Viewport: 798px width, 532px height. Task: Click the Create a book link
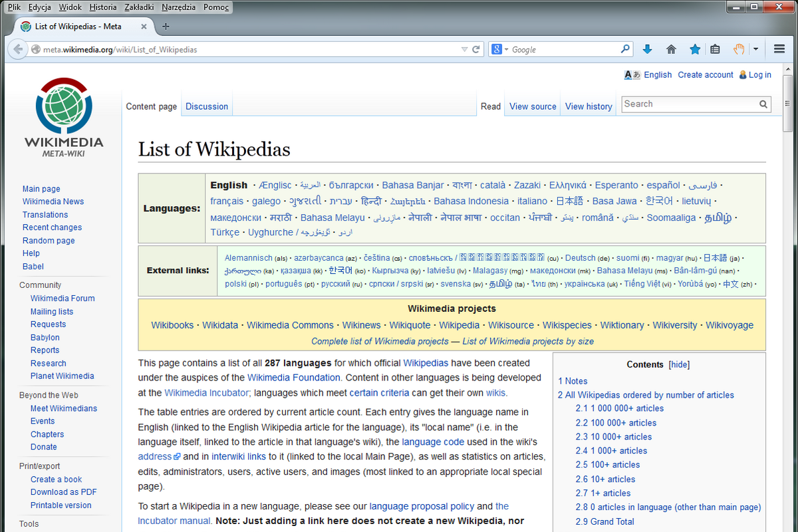pos(57,479)
